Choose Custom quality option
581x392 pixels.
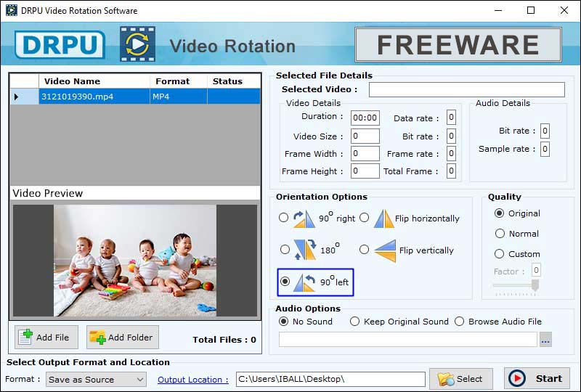(x=499, y=254)
